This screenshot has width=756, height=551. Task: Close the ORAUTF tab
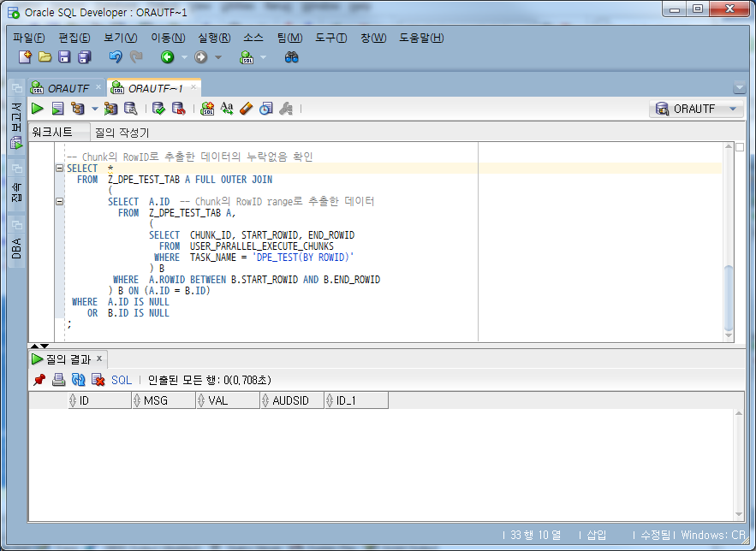click(x=98, y=86)
